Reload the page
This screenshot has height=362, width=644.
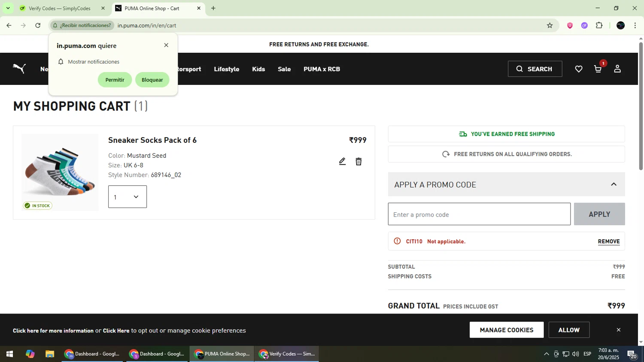click(x=38, y=25)
